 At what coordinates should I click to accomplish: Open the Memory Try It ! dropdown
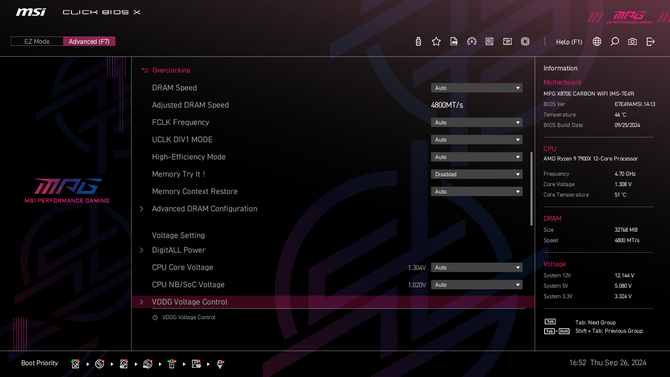point(476,174)
